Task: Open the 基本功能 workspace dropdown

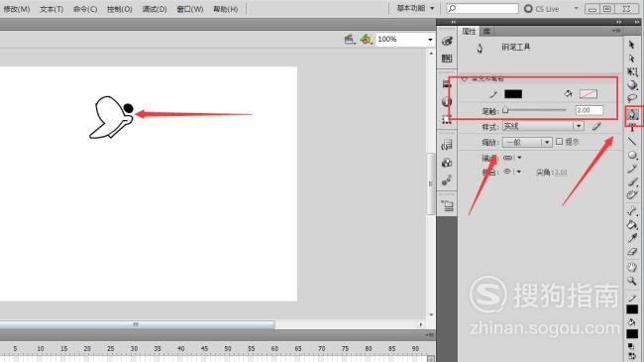Action: tap(415, 8)
